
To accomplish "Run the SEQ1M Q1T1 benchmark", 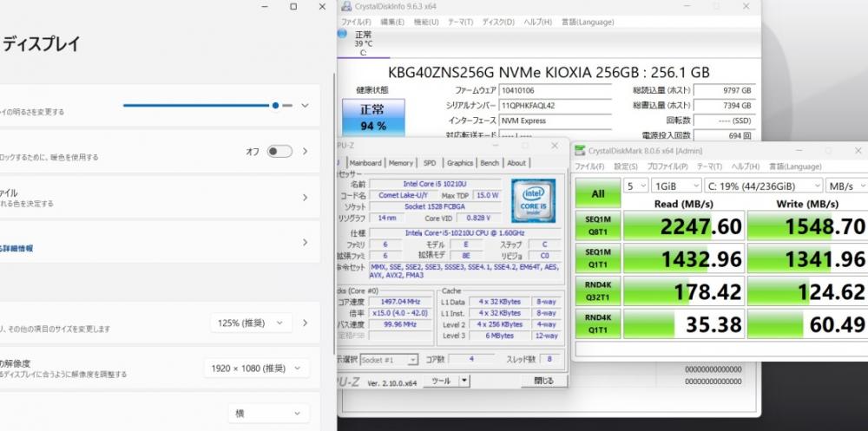I will [x=598, y=258].
